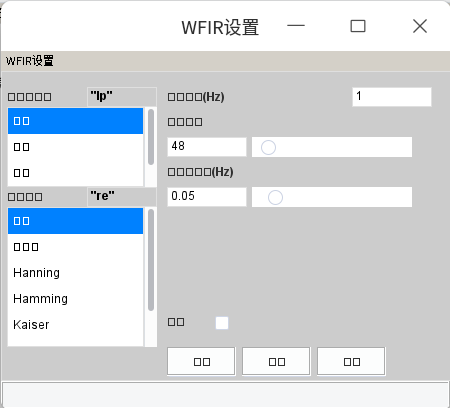Select the Hanning window type
This screenshot has height=408, width=450.
[x=75, y=273]
